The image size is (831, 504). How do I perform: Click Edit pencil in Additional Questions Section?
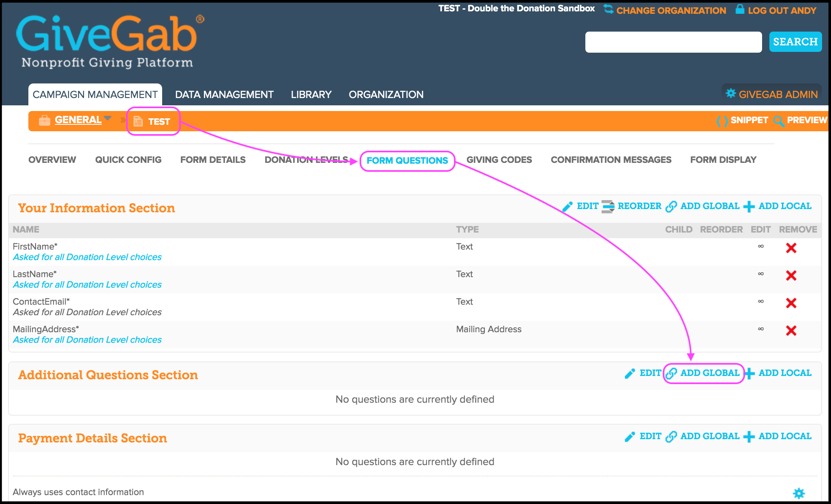pyautogui.click(x=630, y=374)
